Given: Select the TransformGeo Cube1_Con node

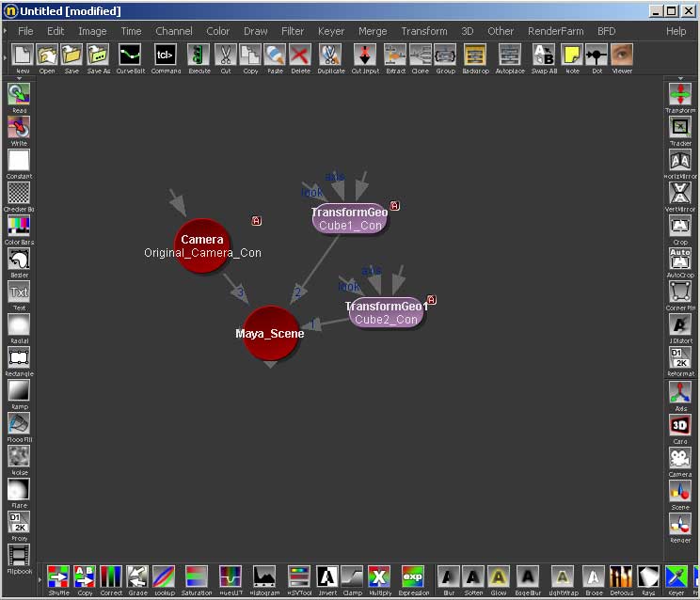Looking at the screenshot, I should [350, 218].
